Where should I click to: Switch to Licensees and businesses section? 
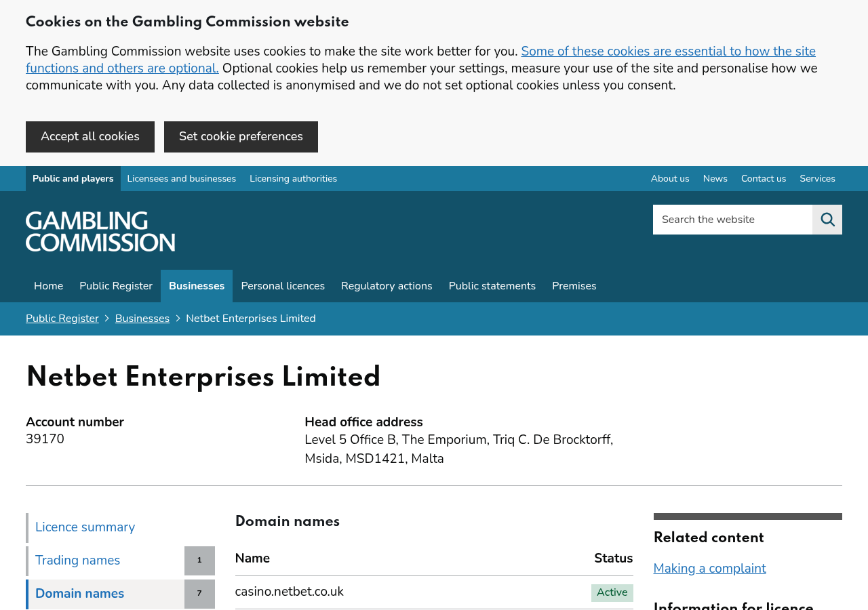[182, 179]
